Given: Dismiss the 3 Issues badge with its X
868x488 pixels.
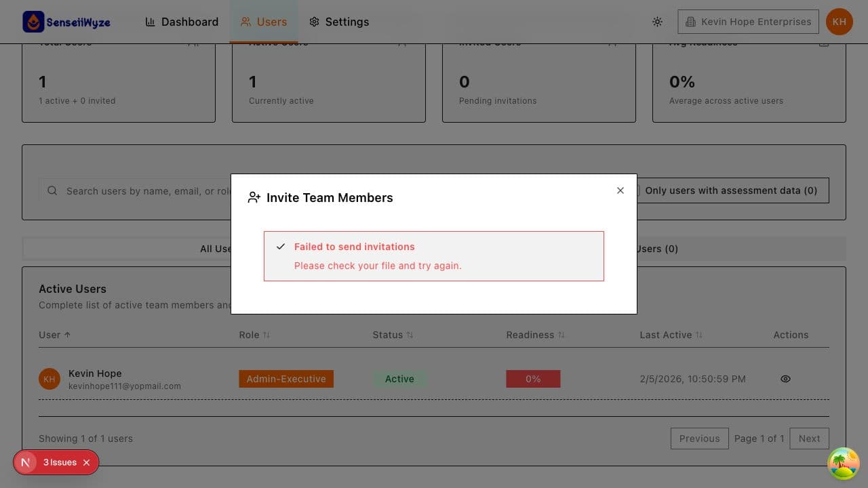Looking at the screenshot, I should click(86, 462).
